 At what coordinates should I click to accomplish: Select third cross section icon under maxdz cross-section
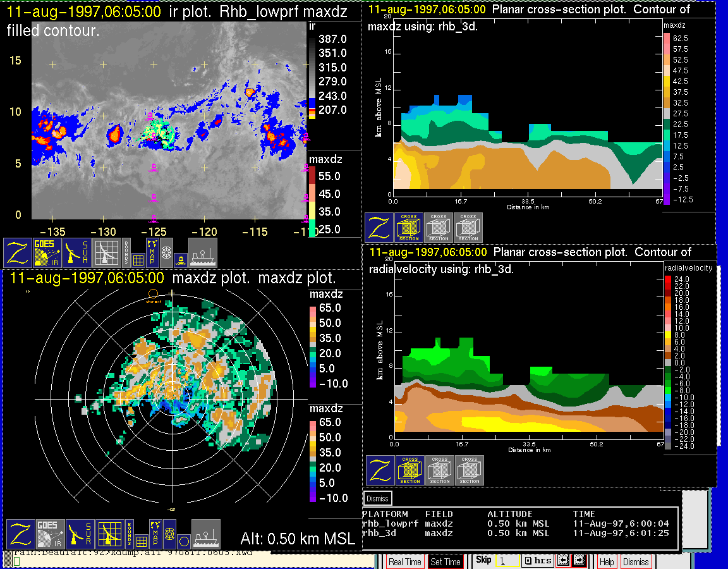coord(468,228)
